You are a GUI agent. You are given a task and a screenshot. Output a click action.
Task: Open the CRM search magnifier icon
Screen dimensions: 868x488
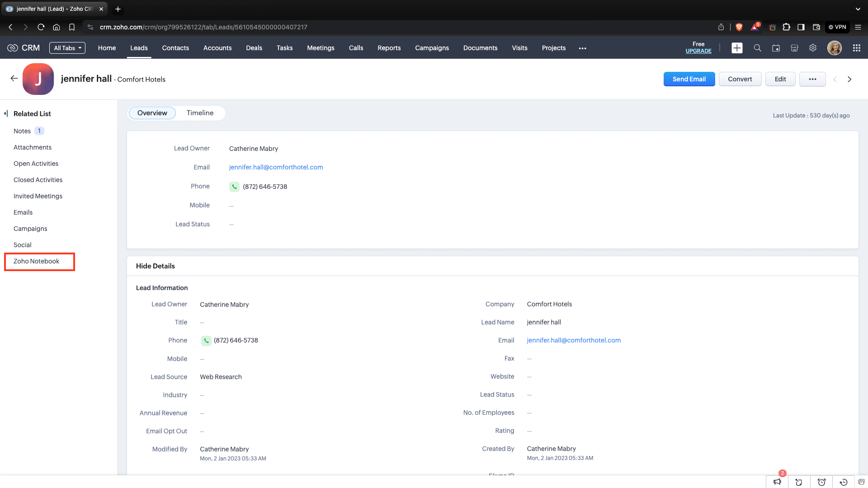coord(757,48)
